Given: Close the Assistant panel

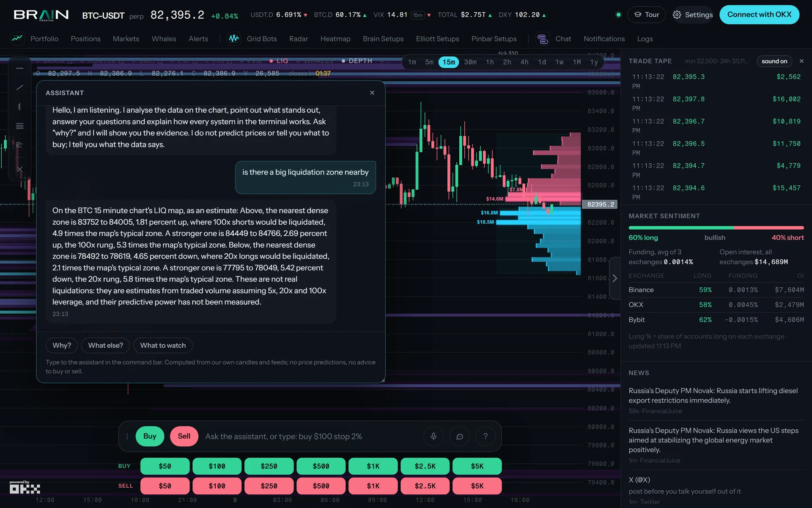Looking at the screenshot, I should click(x=372, y=93).
